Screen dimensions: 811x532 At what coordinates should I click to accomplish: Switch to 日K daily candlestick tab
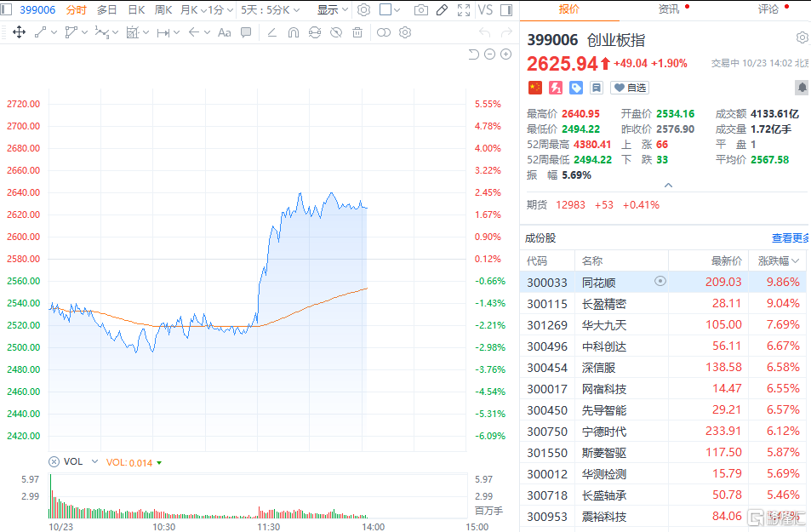(136, 10)
